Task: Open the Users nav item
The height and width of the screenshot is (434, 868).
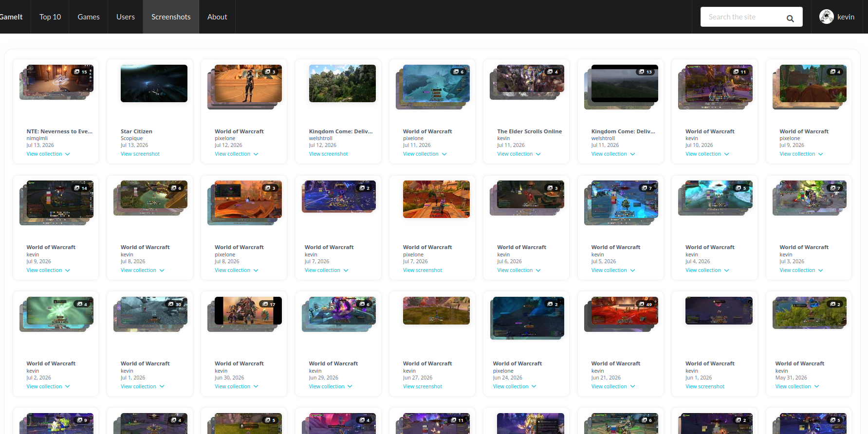Action: (126, 17)
